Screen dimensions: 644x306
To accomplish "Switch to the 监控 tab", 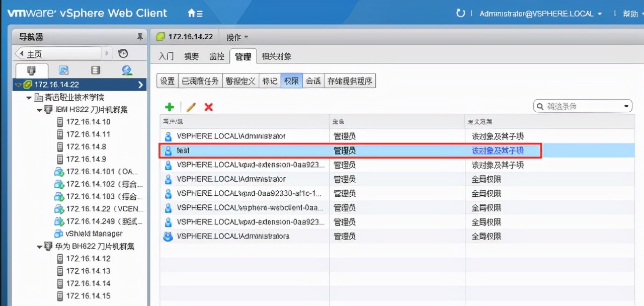I will click(217, 56).
